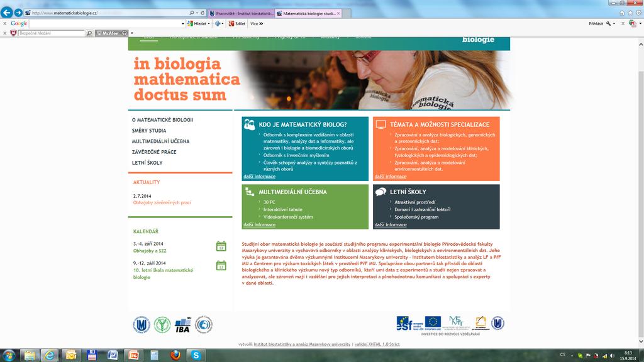Image resolution: width=644 pixels, height=362 pixels.
Task: Open the Google toolbar wrench settings
Action: pyautogui.click(x=608, y=24)
